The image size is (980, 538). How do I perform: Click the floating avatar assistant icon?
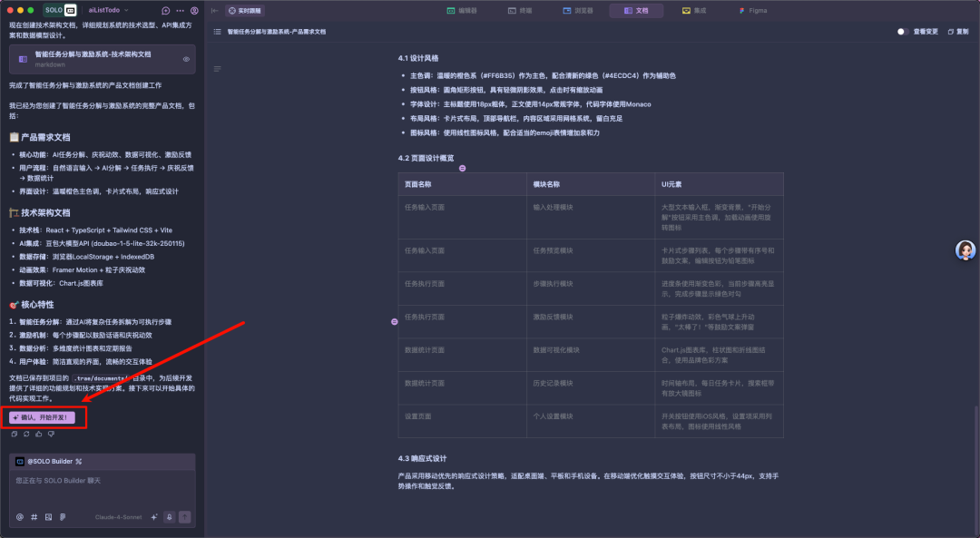[x=965, y=249]
